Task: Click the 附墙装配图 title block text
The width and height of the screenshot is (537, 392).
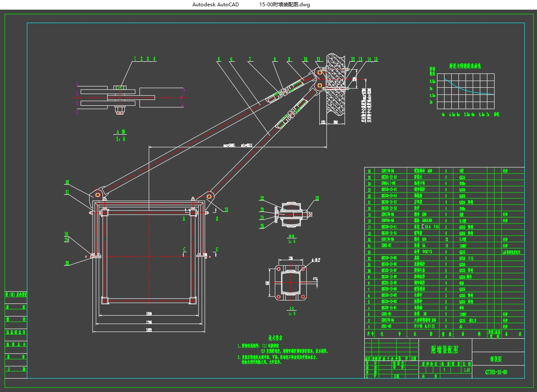Action: click(x=445, y=350)
